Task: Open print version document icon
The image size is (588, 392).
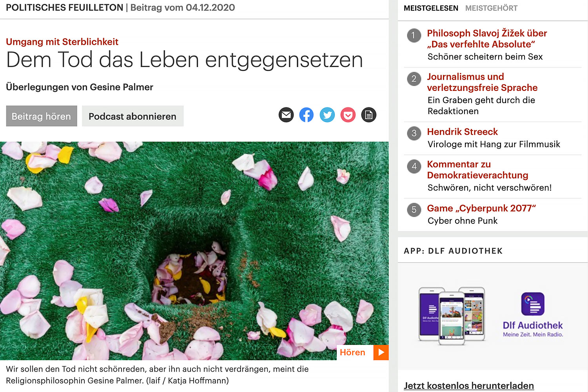Action: 368,115
